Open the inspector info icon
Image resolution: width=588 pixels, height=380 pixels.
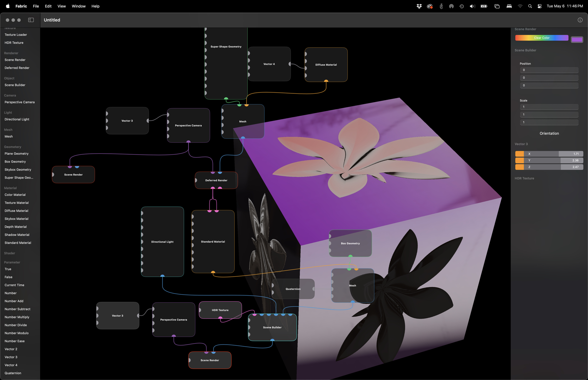[x=580, y=20]
